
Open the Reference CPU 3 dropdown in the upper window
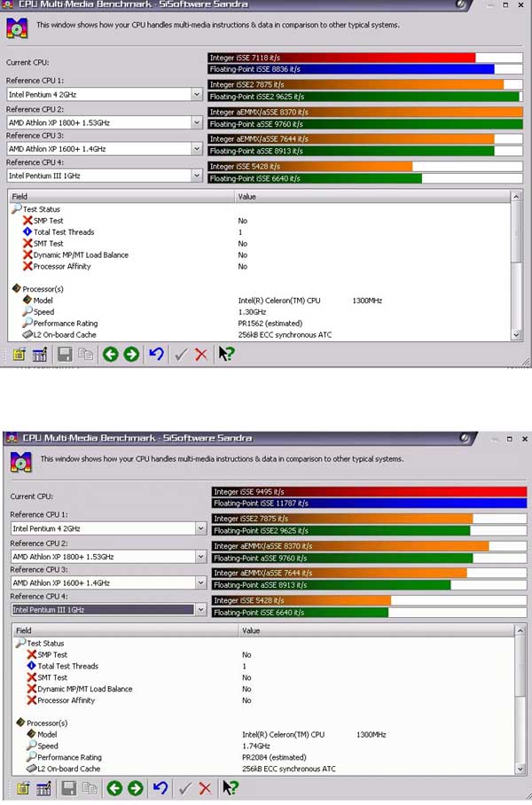tap(197, 149)
